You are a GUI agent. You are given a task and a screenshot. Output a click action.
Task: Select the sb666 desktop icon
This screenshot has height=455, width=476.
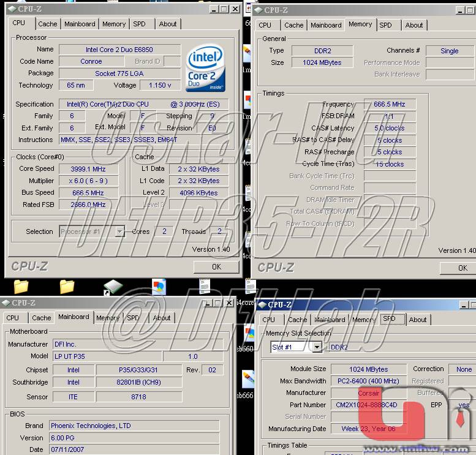245,384
